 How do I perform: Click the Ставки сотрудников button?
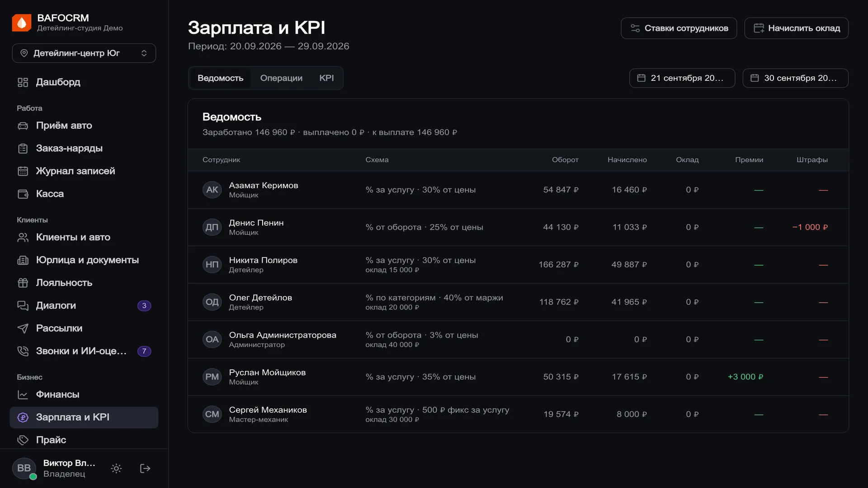(679, 28)
